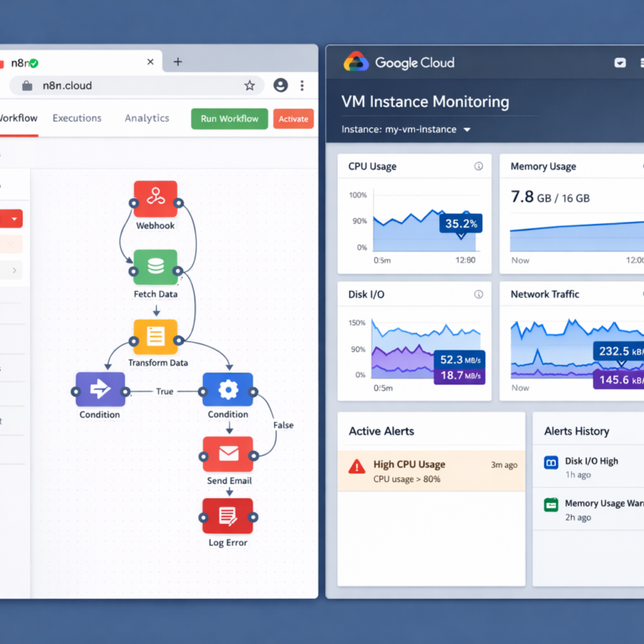644x644 pixels.
Task: Click the Webhook node's right output connector
Action: tap(179, 203)
